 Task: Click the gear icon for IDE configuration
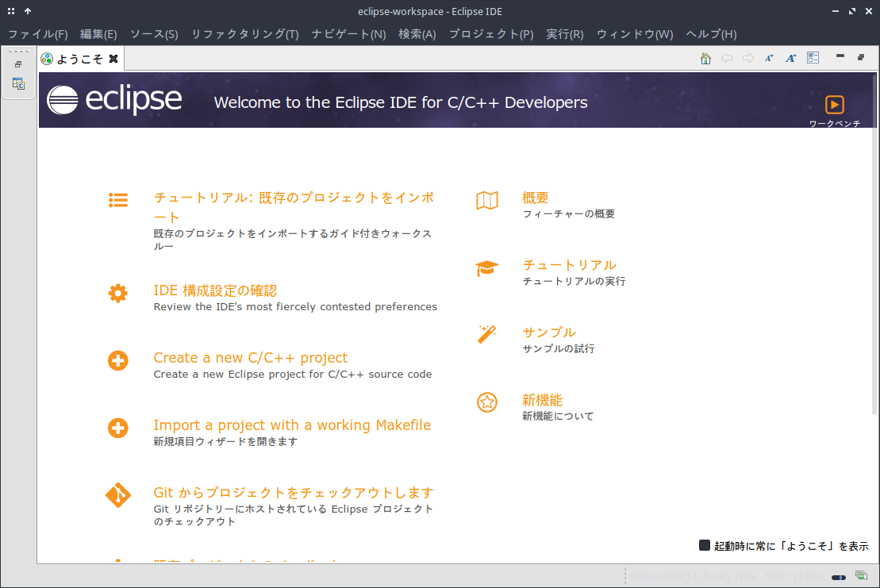click(x=118, y=293)
